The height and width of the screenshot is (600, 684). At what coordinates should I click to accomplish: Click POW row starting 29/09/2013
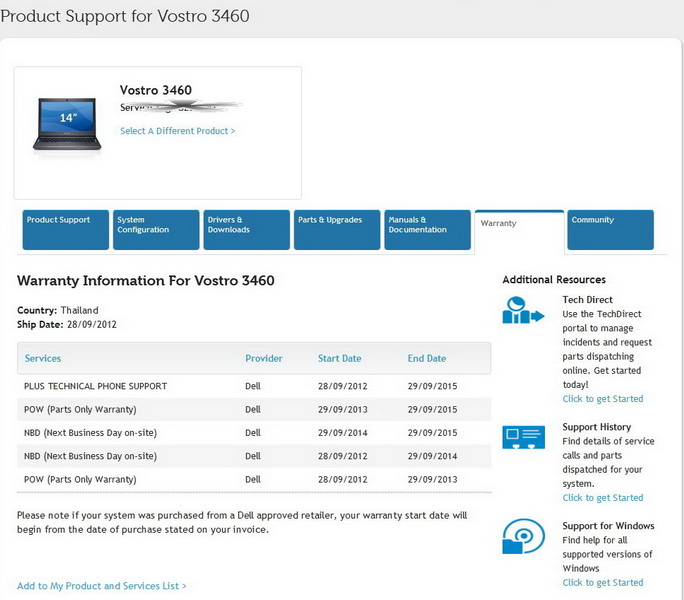254,409
